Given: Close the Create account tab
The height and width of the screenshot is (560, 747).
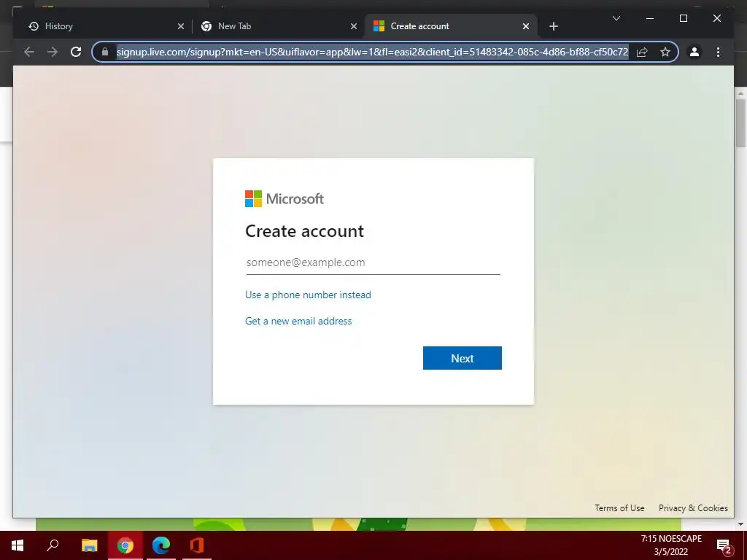Looking at the screenshot, I should coord(525,26).
